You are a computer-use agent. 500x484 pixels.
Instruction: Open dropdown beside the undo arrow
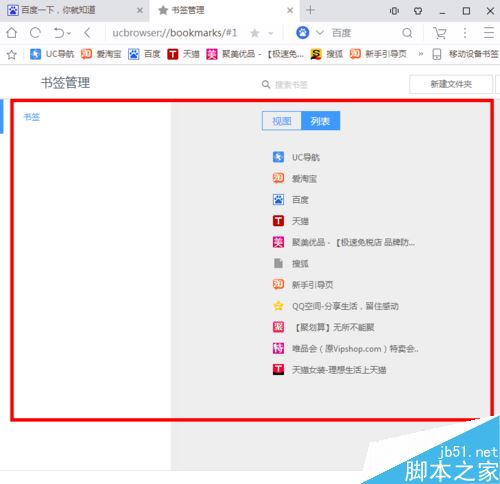pos(69,33)
